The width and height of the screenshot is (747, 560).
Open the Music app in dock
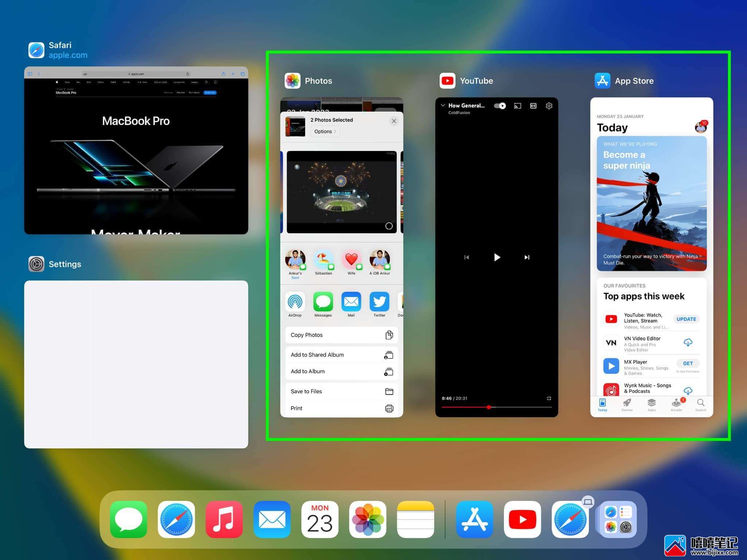224,519
